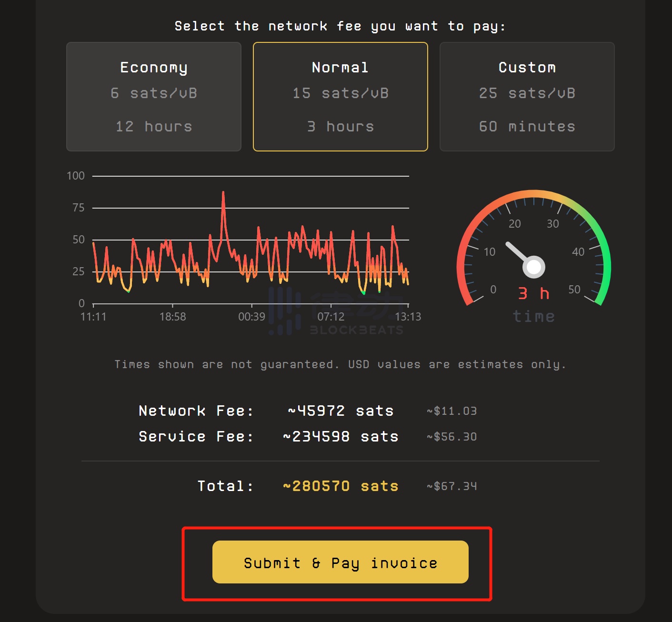672x622 pixels.
Task: Select the Normal 15 sats/vB option
Action: click(340, 97)
